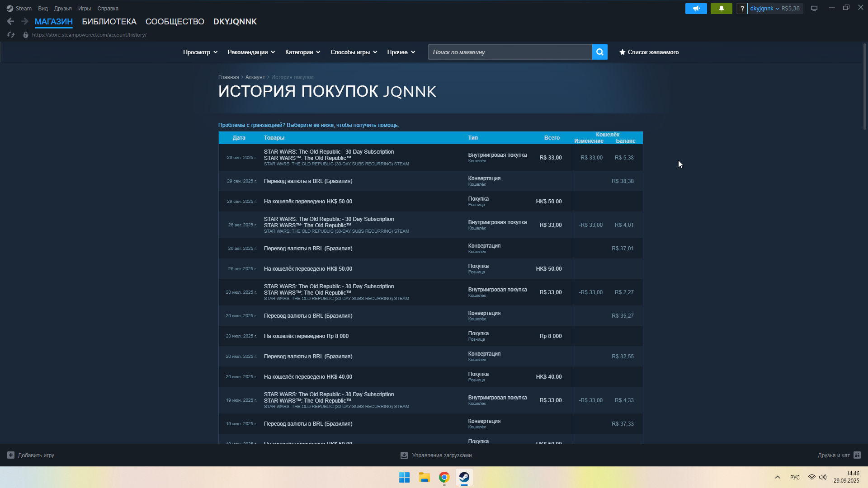Select the 29 сен. HK$ 50.00 wallet row

pyautogui.click(x=430, y=202)
